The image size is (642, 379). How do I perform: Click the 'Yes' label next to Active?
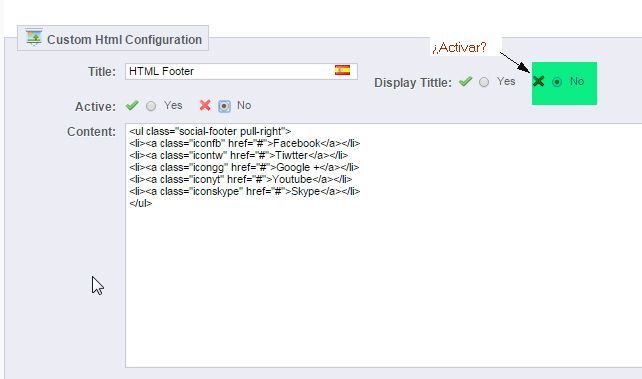173,106
